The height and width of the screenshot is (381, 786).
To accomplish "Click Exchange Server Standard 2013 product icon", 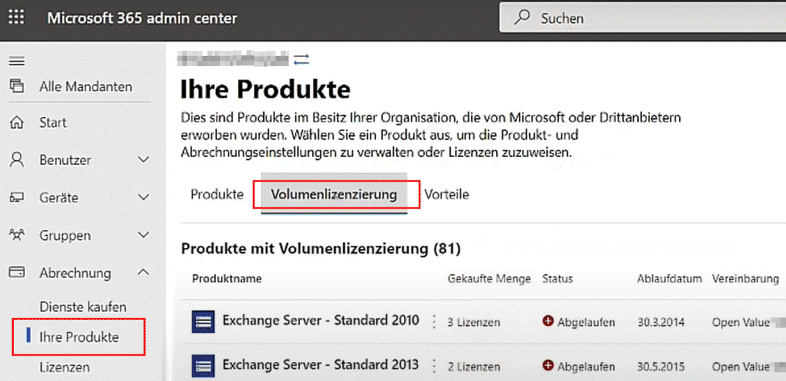I will click(x=203, y=366).
